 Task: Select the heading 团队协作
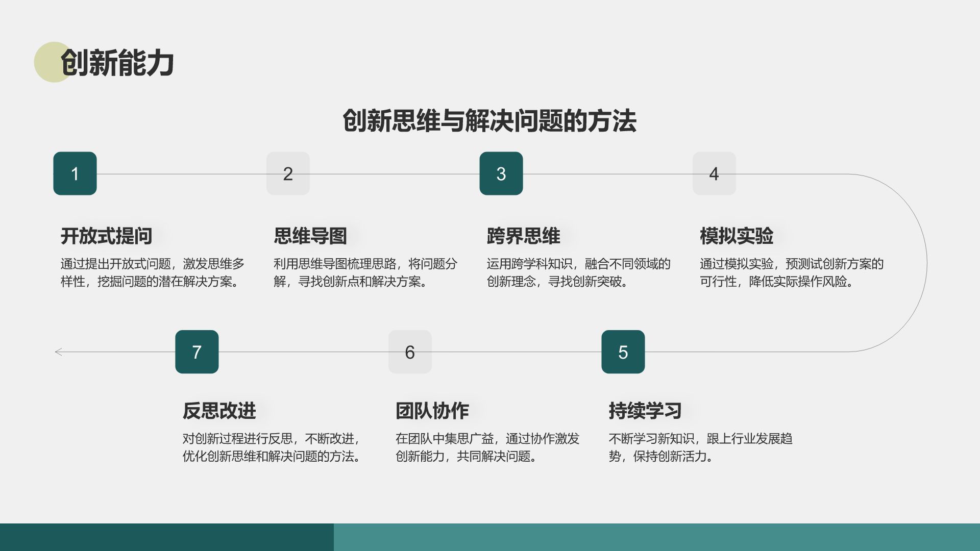pyautogui.click(x=432, y=410)
